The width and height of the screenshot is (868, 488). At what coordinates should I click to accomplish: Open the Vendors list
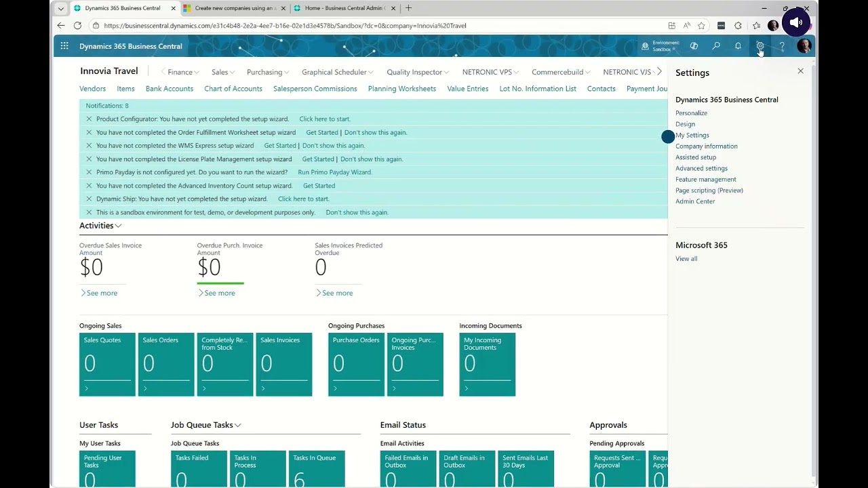point(92,89)
